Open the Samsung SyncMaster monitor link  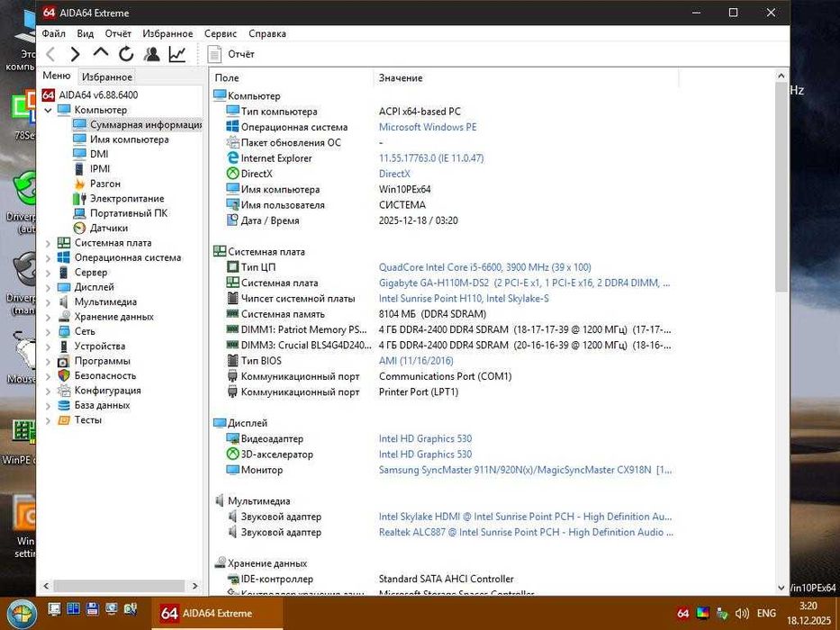pyautogui.click(x=525, y=470)
